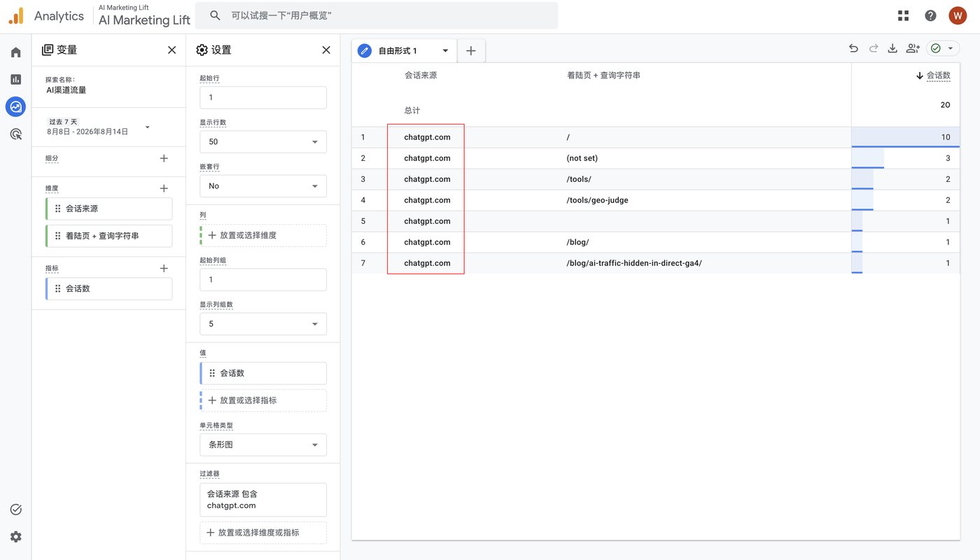Open the Admin gear icon
The image size is (980, 560).
(15, 537)
